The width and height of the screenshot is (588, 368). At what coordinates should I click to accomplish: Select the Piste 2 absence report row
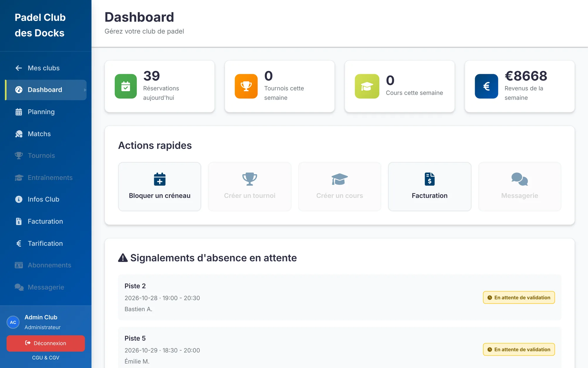tap(340, 297)
